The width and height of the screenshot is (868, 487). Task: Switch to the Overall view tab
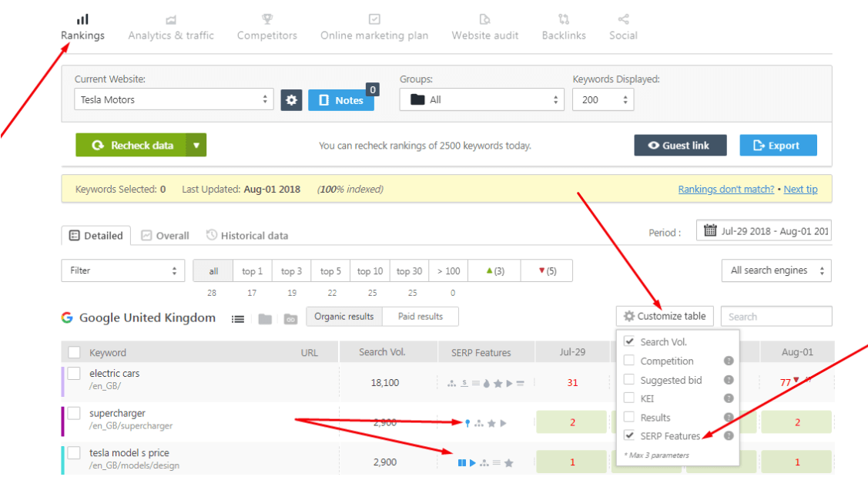165,236
